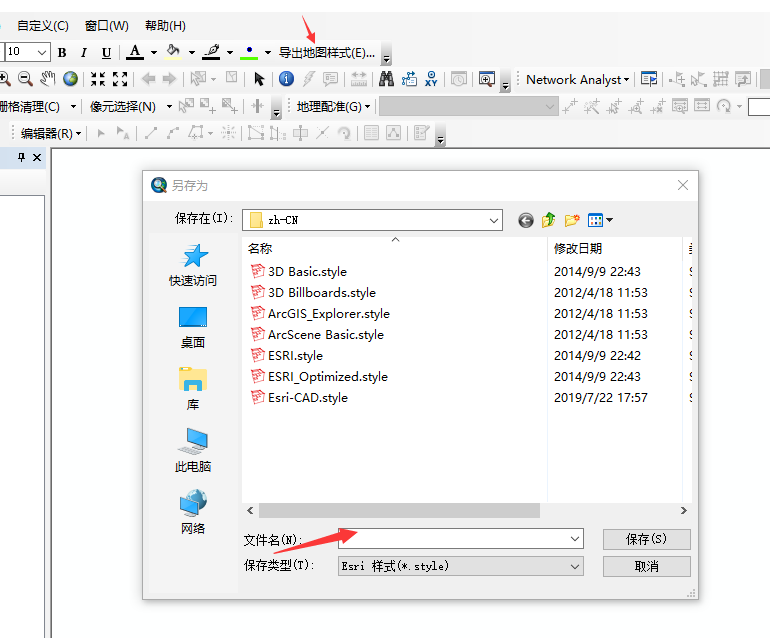Open the Network Analyst dropdown menu
770x638 pixels.
pyautogui.click(x=578, y=80)
